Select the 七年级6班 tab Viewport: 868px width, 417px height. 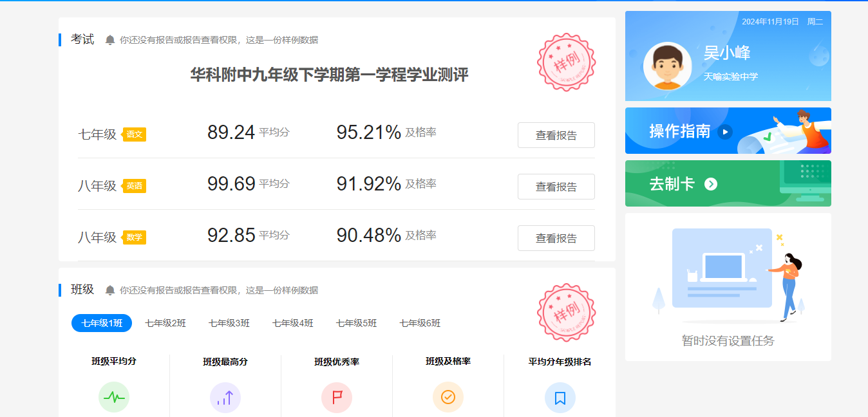pos(420,323)
